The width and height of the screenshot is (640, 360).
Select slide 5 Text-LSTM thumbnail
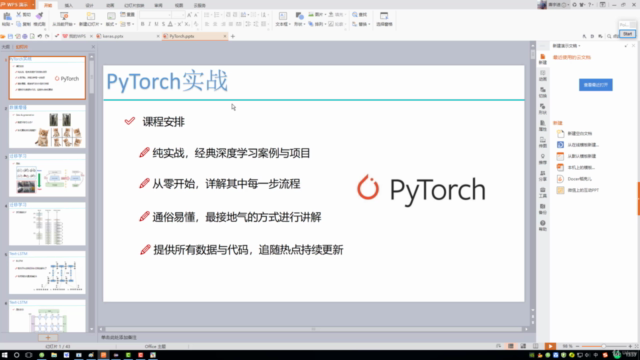47,272
